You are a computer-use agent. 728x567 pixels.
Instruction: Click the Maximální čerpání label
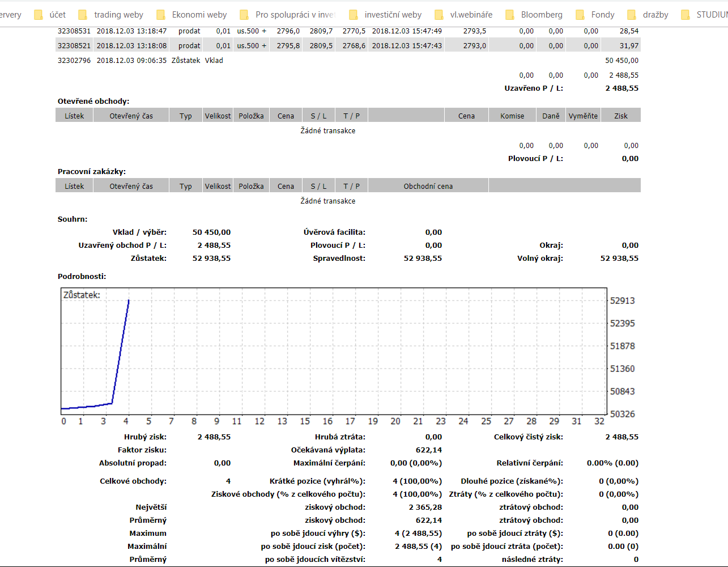point(330,463)
